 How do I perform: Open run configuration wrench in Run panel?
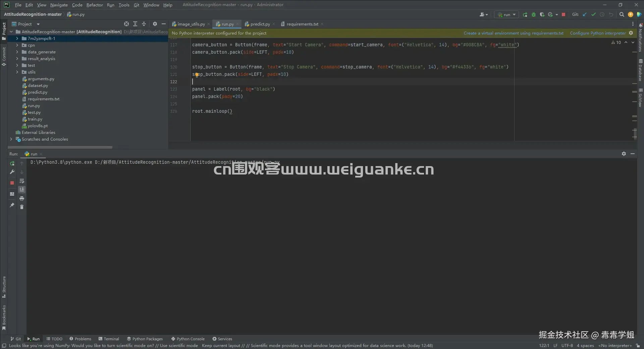(12, 172)
